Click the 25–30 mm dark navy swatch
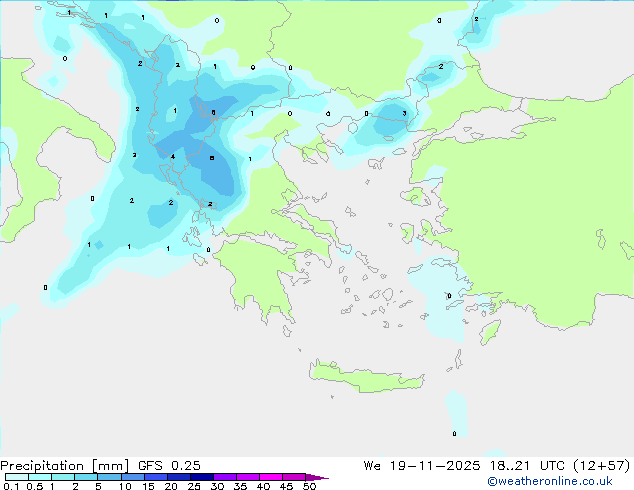Image resolution: width=634 pixels, height=490 pixels. click(x=202, y=477)
